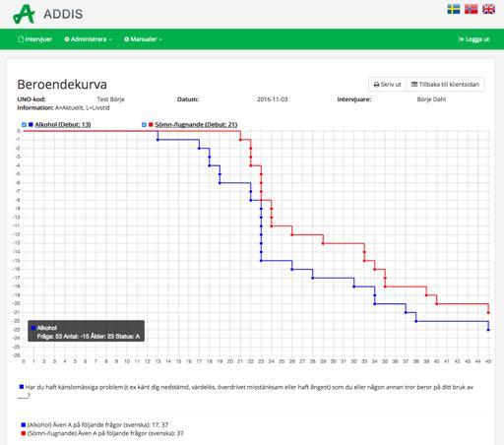Expand the Administrera dropdown menu
The image size is (504, 445).
pyautogui.click(x=89, y=39)
